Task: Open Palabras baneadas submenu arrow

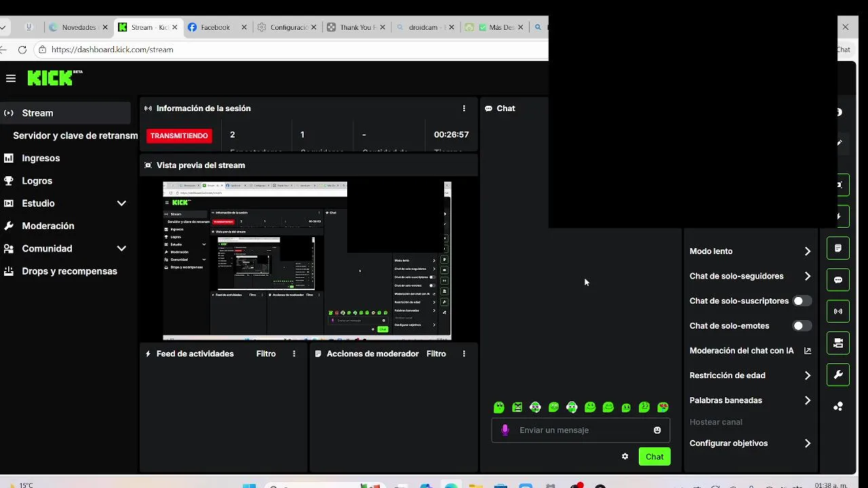Action: tap(808, 401)
